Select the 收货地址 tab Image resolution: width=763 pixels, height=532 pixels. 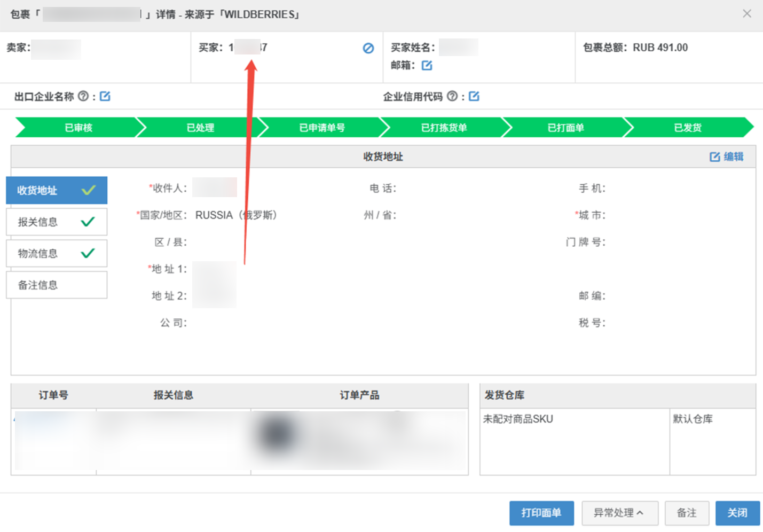tap(57, 190)
